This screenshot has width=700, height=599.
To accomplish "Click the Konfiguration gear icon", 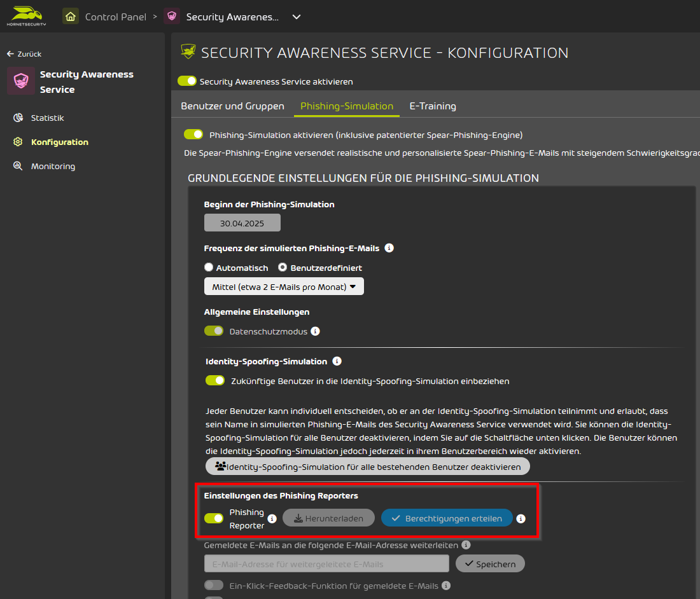I will pyautogui.click(x=18, y=142).
